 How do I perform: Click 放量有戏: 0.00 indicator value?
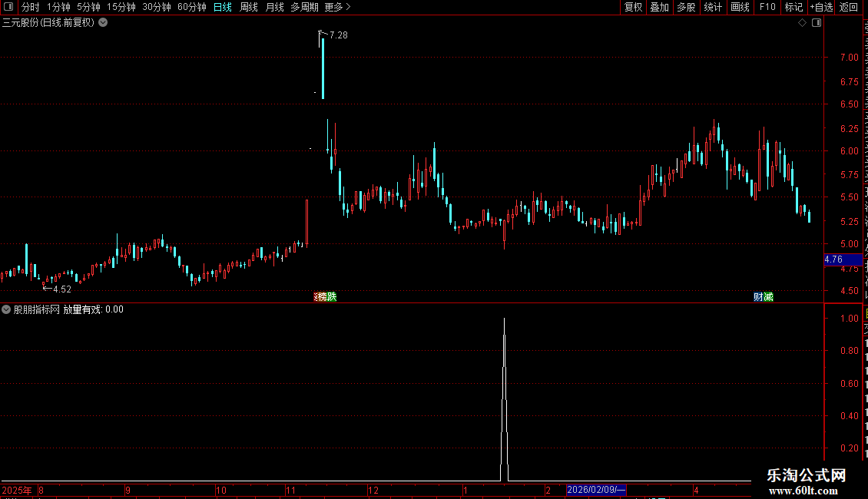click(x=93, y=310)
